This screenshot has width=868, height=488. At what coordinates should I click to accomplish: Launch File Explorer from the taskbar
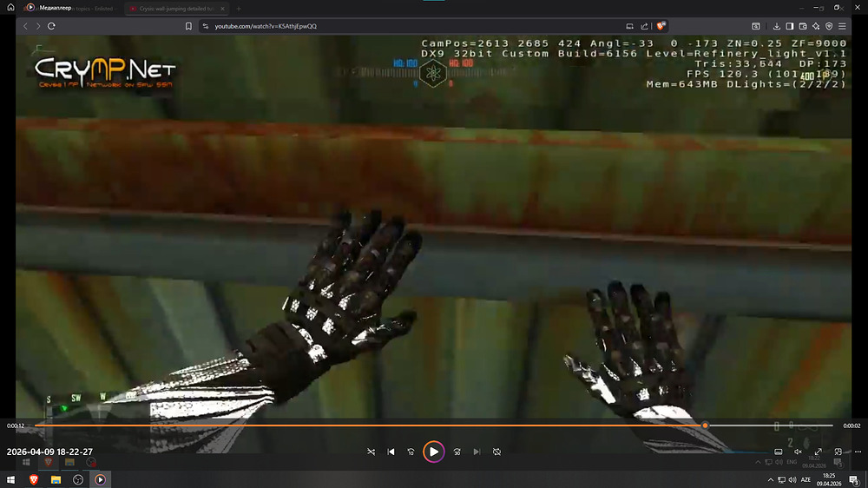click(x=56, y=479)
